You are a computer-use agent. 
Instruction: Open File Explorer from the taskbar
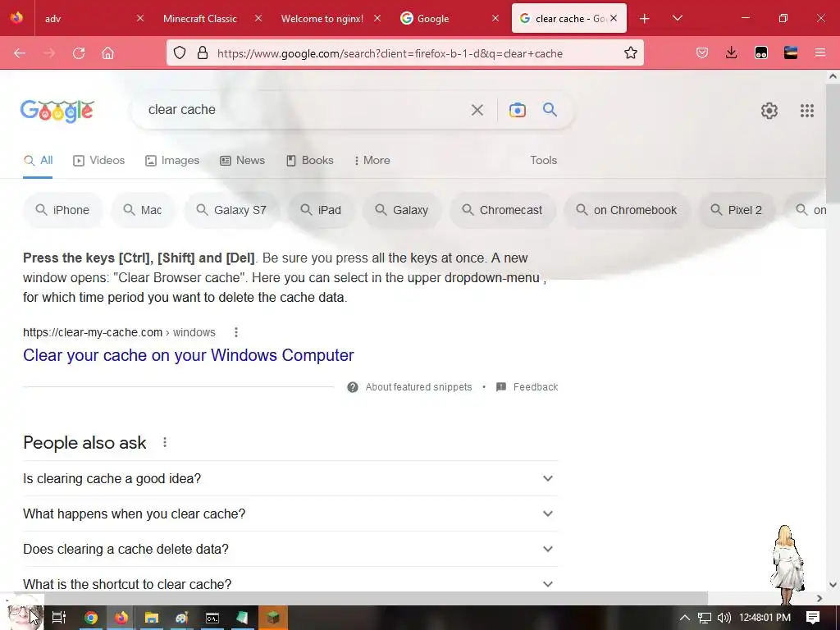(x=152, y=618)
